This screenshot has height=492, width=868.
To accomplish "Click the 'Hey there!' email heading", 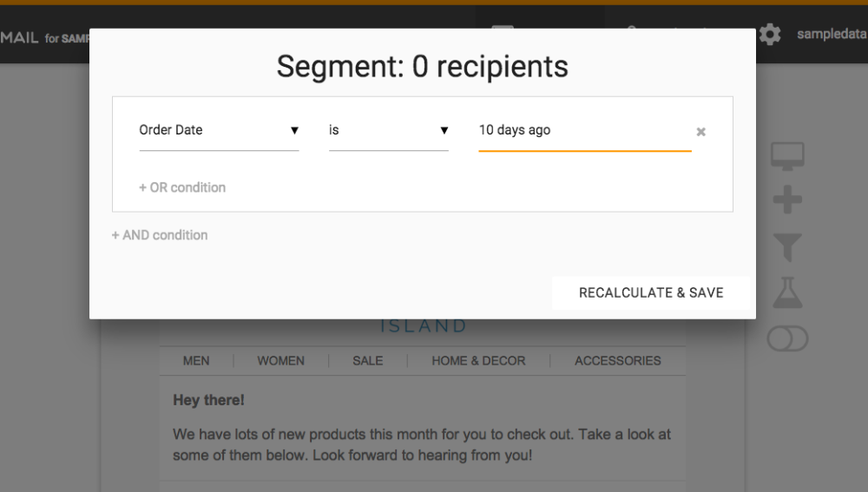I will point(208,400).
